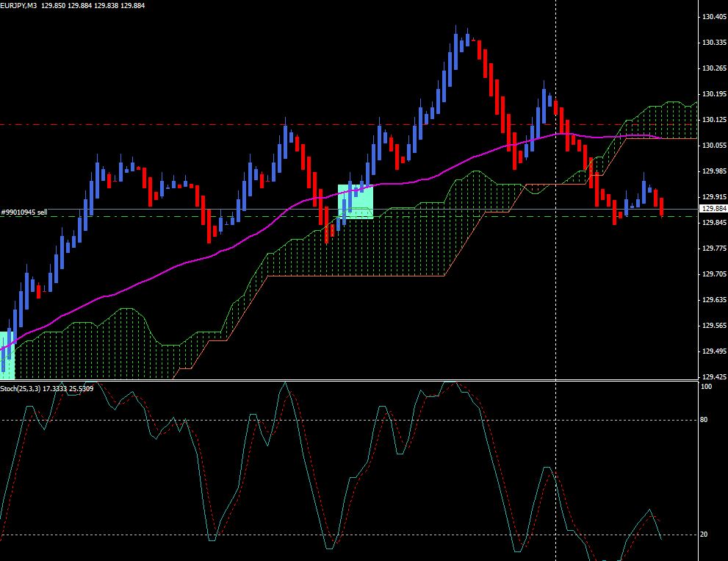The image size is (728, 561).
Task: Click the 130.055 price scale label
Action: 714,146
